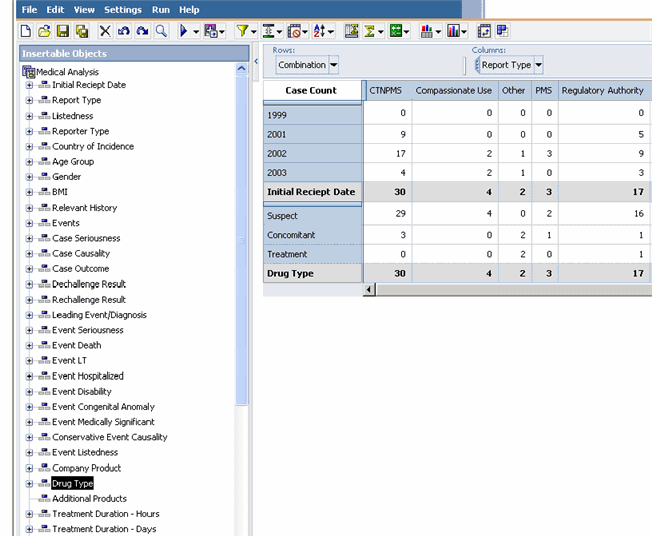
Task: Click the Calculate icon
Action: click(395, 31)
